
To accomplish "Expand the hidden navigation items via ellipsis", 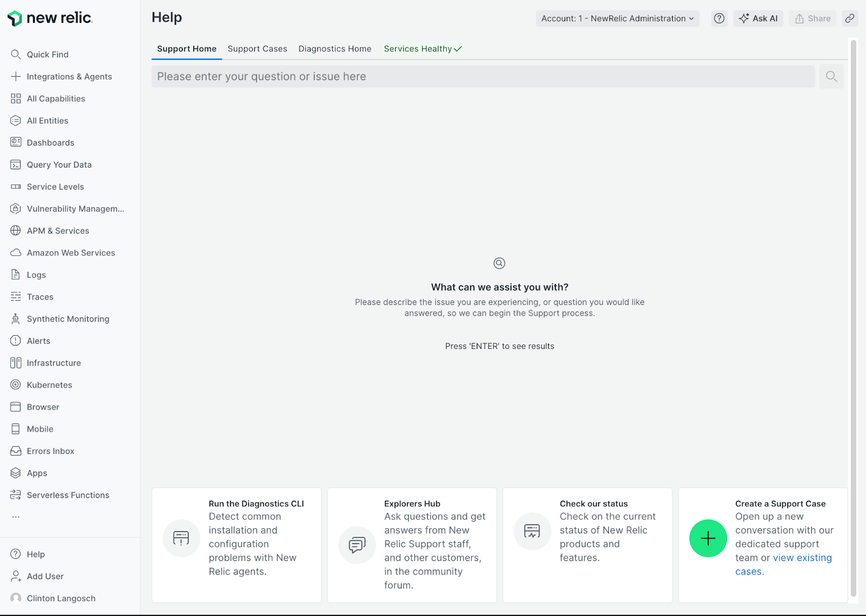I will (16, 516).
